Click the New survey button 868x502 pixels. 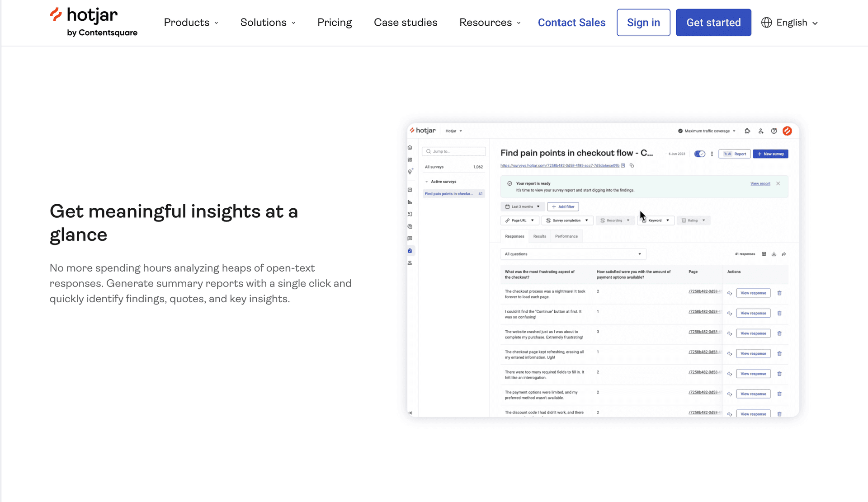pyautogui.click(x=771, y=154)
